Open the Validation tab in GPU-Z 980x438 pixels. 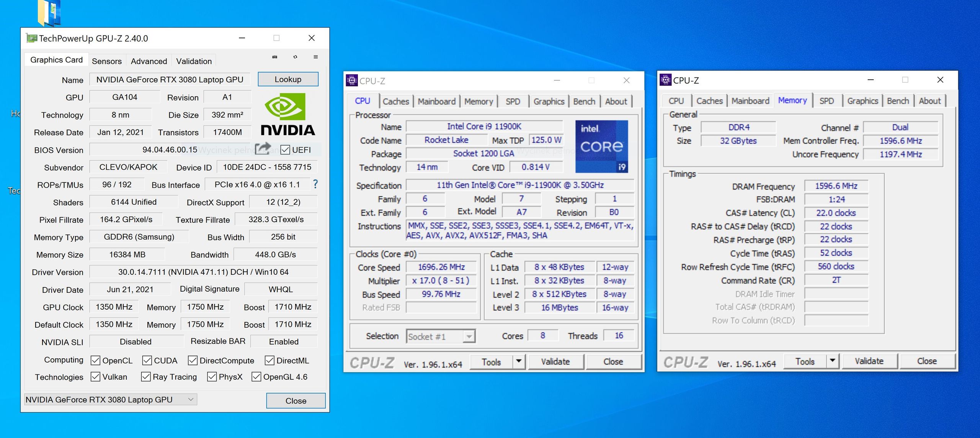pos(194,61)
